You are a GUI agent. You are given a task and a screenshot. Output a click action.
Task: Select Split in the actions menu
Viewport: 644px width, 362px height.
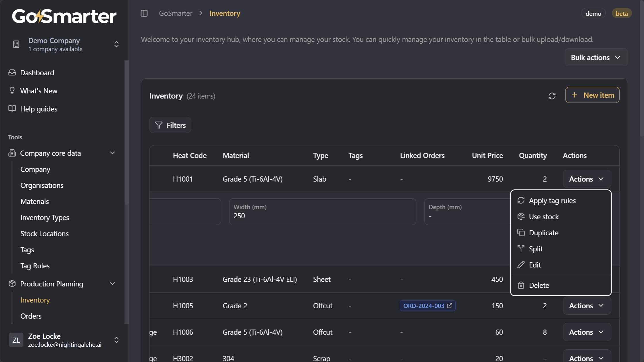561,249
